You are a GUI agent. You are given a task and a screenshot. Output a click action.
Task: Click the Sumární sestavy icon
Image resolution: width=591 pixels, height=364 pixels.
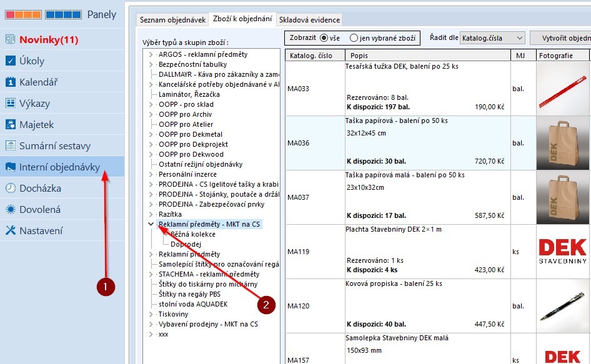click(10, 145)
